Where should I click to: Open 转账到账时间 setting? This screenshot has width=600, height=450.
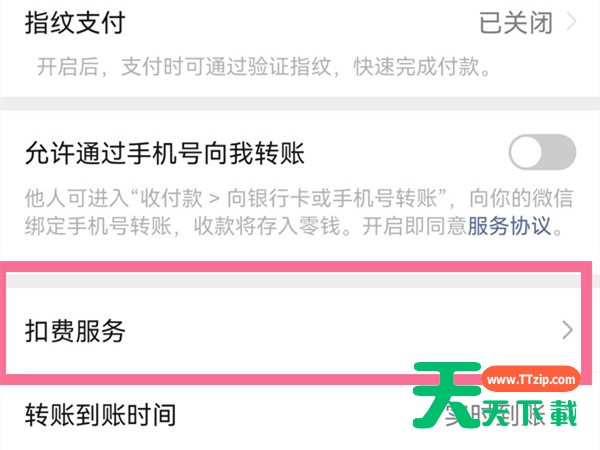point(300,415)
